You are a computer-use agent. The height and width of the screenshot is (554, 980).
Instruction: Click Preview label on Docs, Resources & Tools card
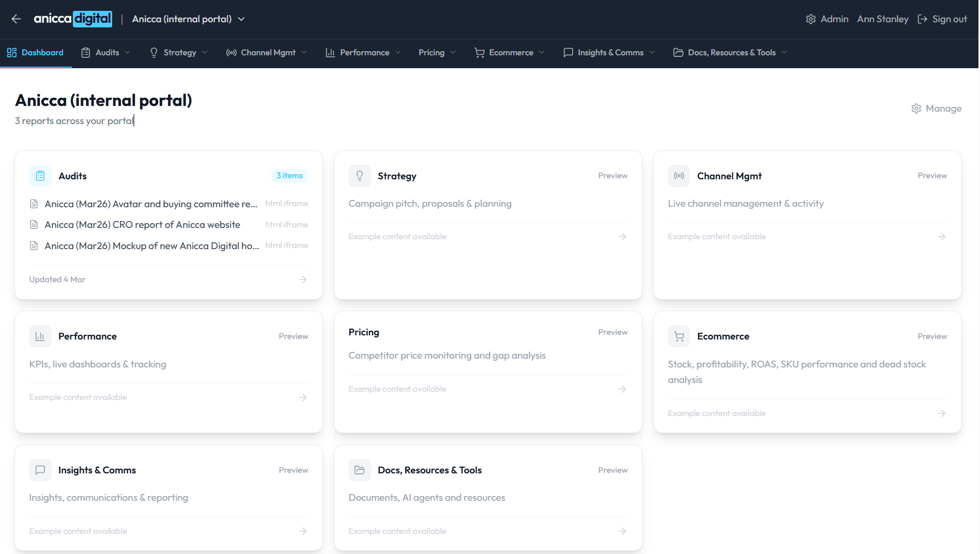612,470
